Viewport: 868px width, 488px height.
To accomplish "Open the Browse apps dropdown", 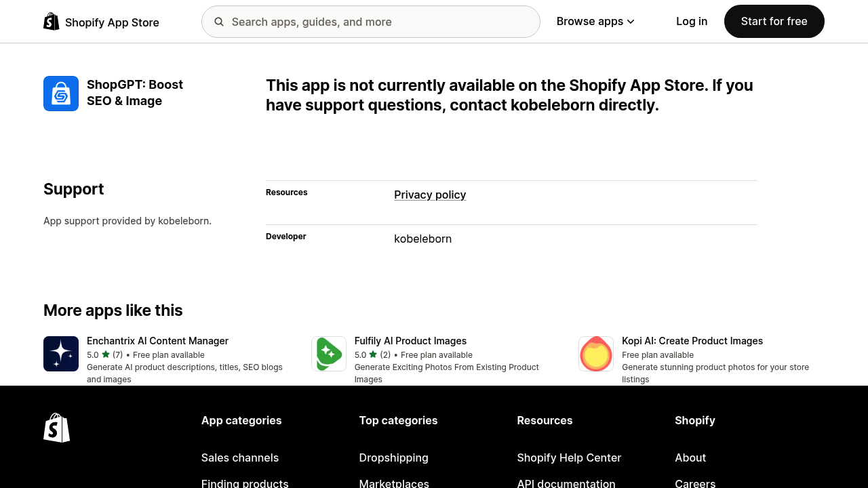I will point(595,21).
